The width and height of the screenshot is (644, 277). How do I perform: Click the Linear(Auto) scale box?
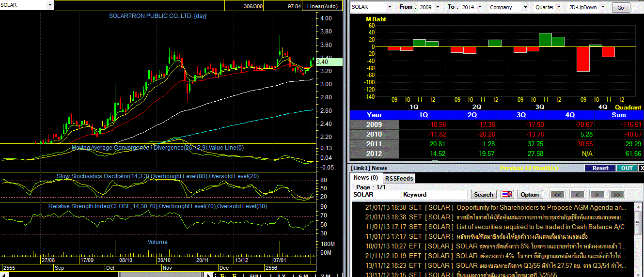(322, 6)
